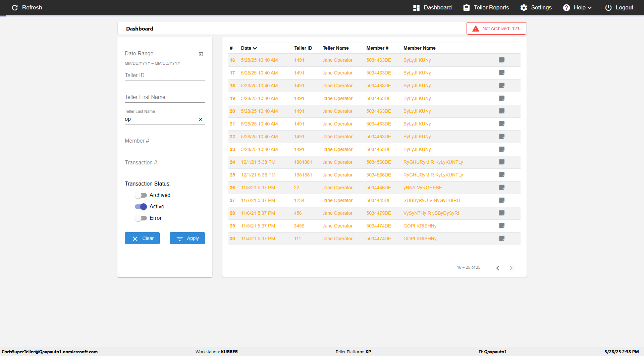Open the note icon for row 18
The width and height of the screenshot is (644, 356).
point(502,86)
